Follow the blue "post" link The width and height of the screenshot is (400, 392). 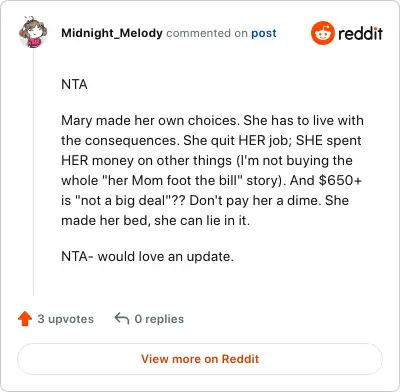[x=264, y=33]
